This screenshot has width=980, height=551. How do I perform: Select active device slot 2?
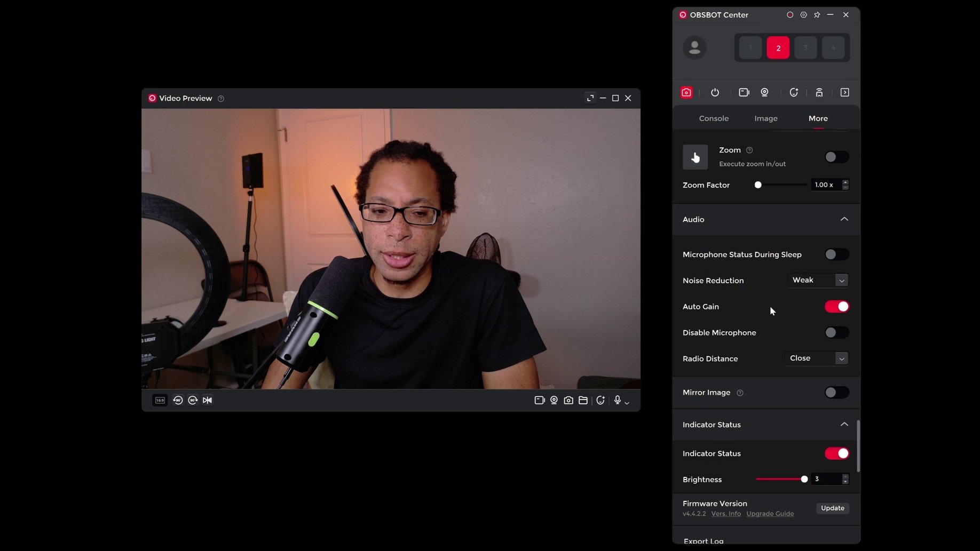(x=778, y=48)
